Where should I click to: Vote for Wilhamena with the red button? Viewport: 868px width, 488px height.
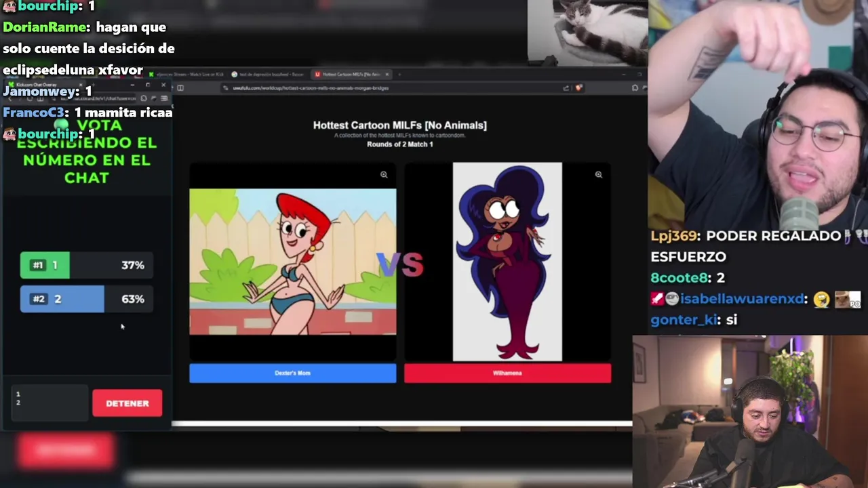click(x=507, y=373)
